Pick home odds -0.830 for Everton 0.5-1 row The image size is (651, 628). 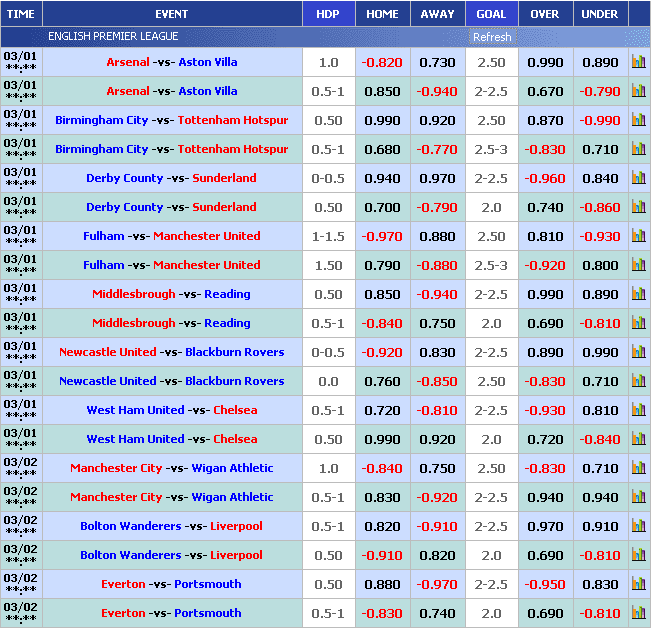tap(382, 613)
